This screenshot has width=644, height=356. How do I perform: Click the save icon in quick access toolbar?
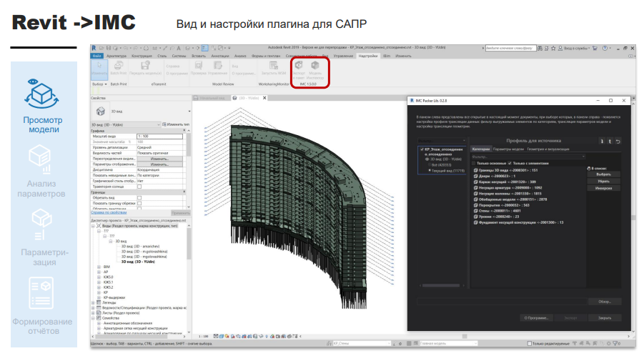tap(109, 48)
